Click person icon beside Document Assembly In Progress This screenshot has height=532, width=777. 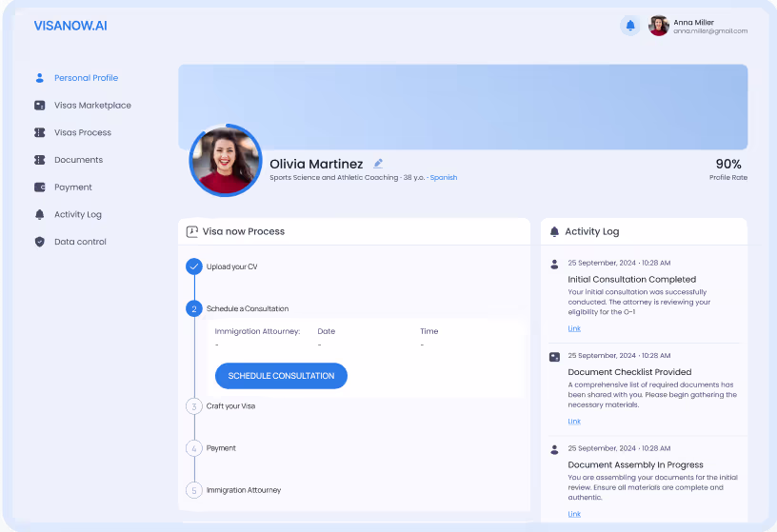[554, 449]
